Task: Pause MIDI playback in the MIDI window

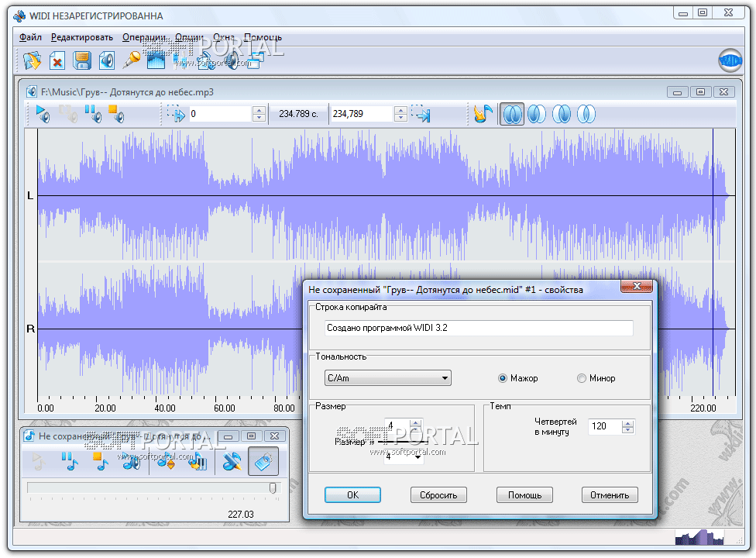Action: coord(70,462)
